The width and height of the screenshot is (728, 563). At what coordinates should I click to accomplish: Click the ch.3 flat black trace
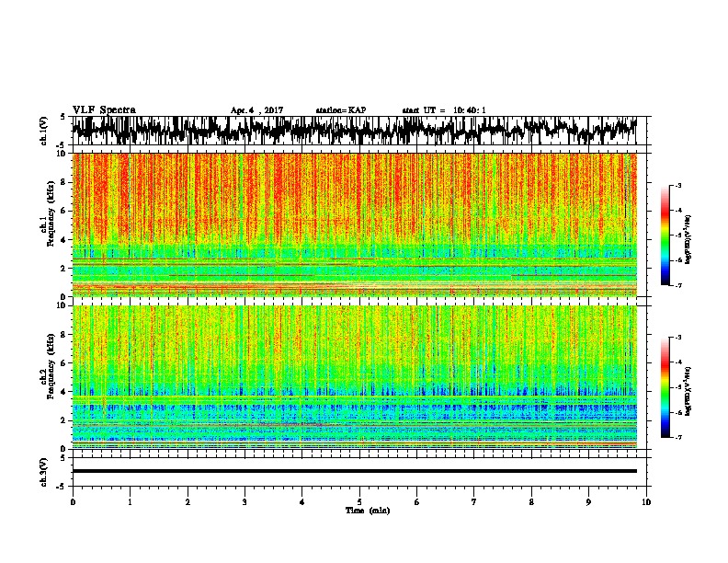(x=354, y=471)
